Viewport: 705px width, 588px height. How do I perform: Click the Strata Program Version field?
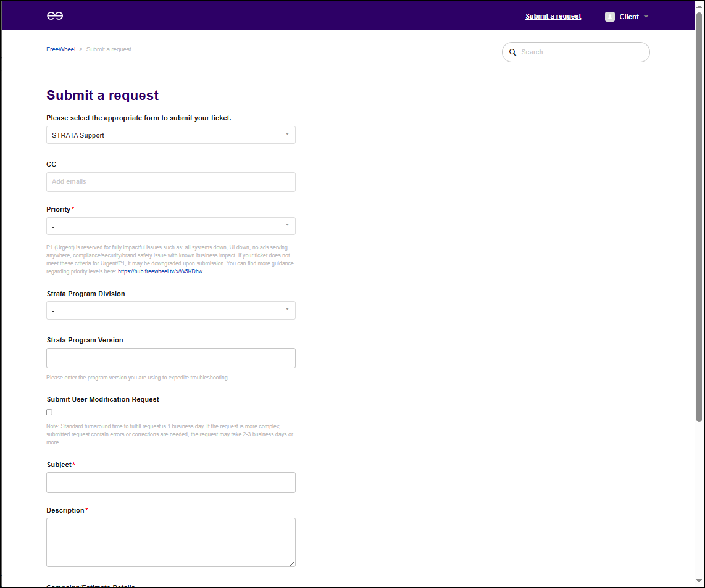click(171, 358)
